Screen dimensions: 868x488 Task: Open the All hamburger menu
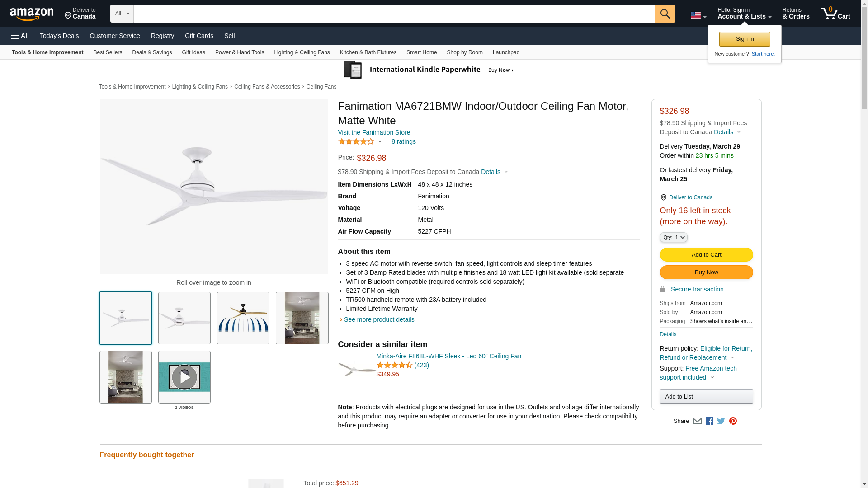[x=20, y=36]
